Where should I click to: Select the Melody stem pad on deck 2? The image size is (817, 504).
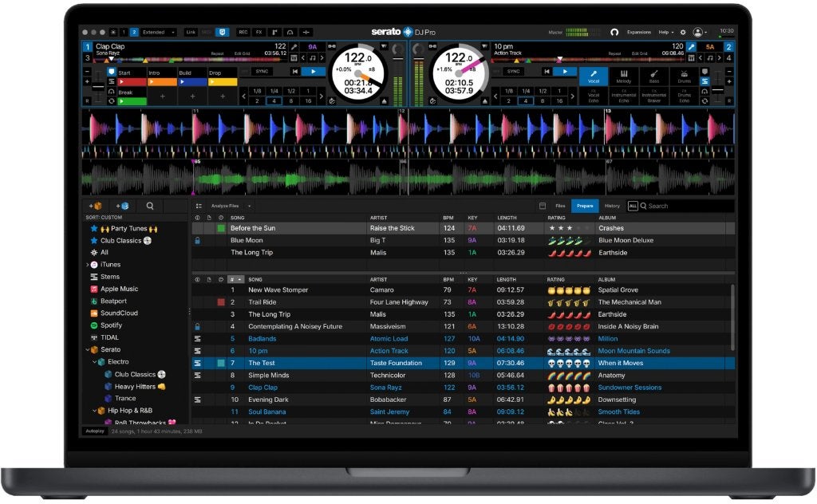click(x=624, y=76)
